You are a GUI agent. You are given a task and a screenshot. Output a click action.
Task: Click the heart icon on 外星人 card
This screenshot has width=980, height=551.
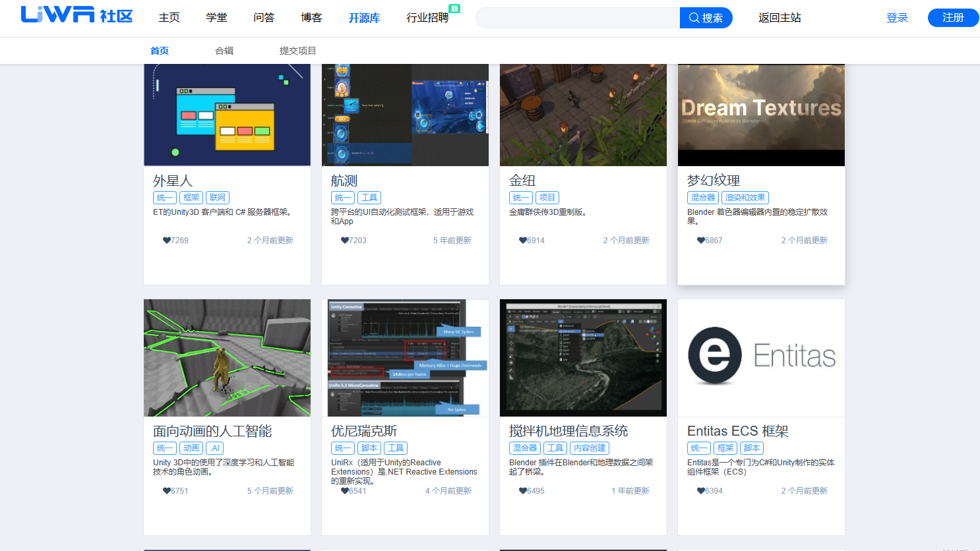coord(167,241)
